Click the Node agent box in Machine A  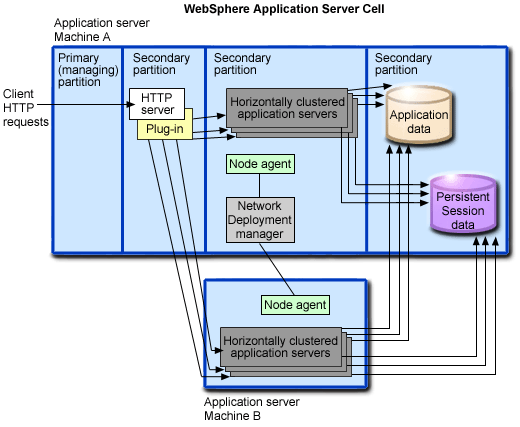click(260, 164)
